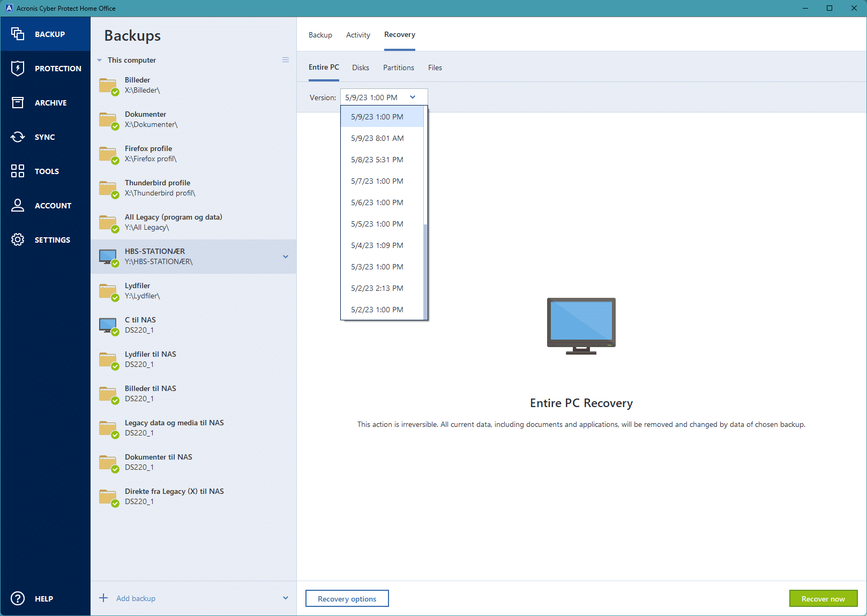Viewport: 867px width, 616px height.
Task: Open the Tools grid icon
Action: [x=18, y=171]
